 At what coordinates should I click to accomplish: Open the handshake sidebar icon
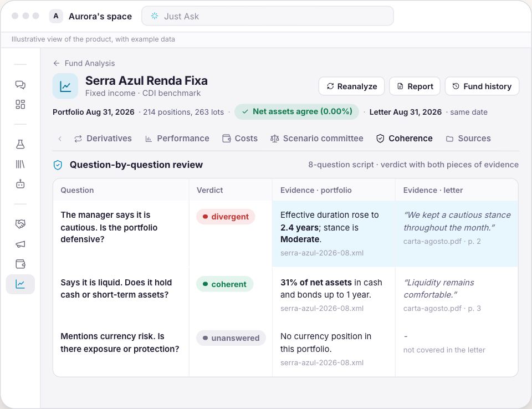coord(21,224)
